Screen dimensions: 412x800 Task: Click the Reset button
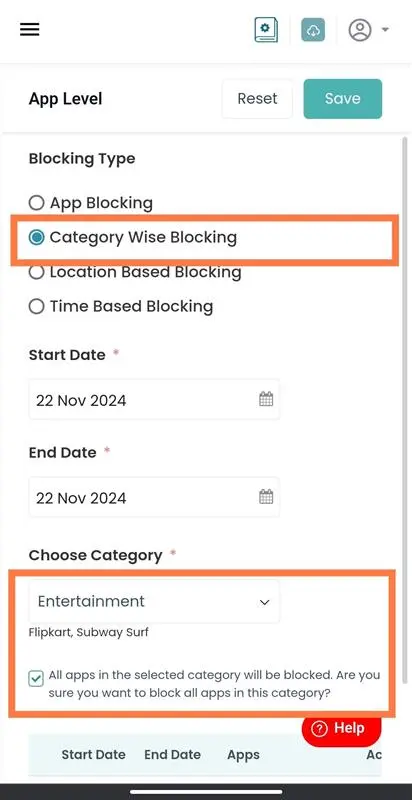[258, 98]
